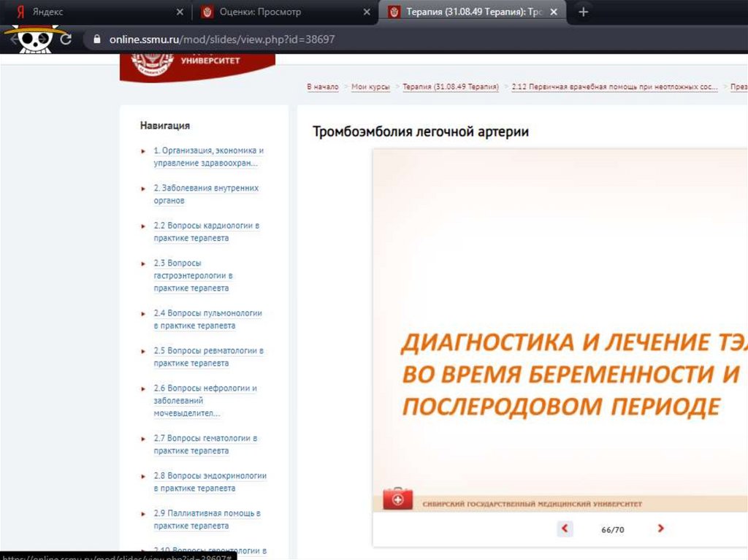Expand arrow beside 2.4 Вопросы пульмонологии

(x=143, y=314)
